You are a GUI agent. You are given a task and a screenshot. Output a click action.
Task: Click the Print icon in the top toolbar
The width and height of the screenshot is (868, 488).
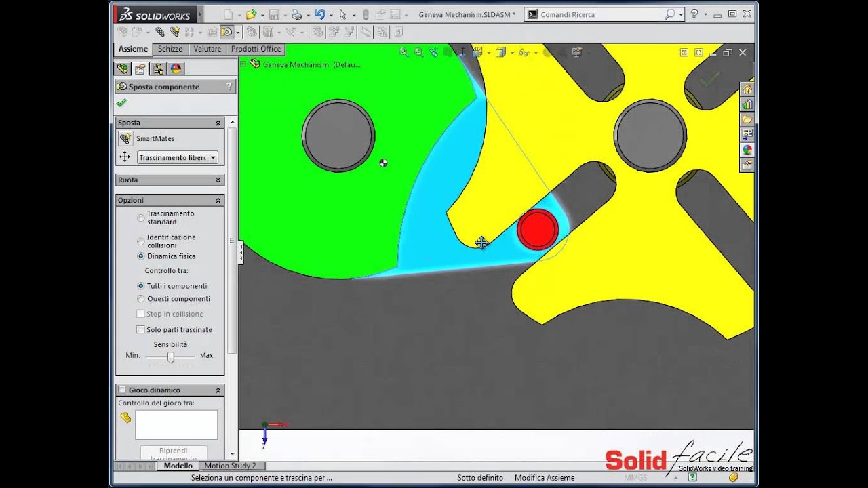296,14
